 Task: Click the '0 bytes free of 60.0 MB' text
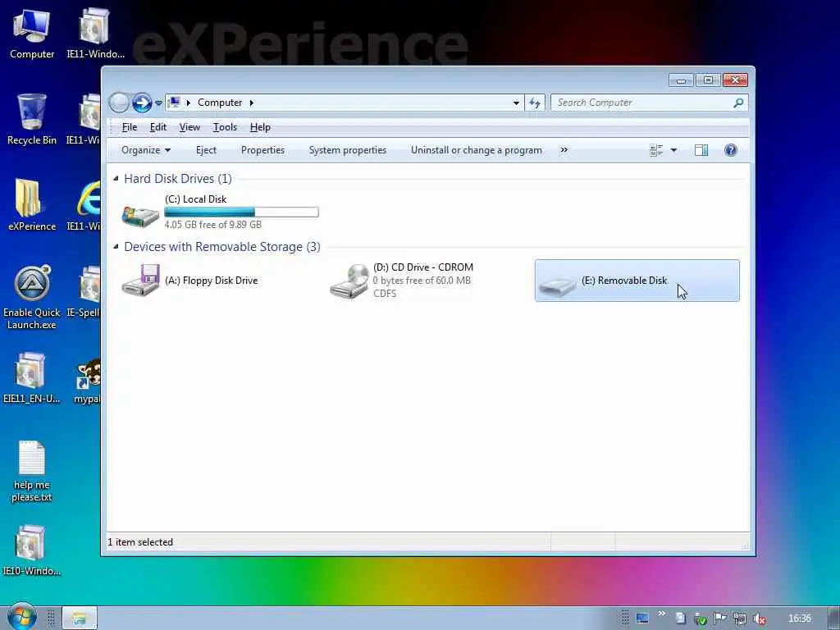(422, 281)
